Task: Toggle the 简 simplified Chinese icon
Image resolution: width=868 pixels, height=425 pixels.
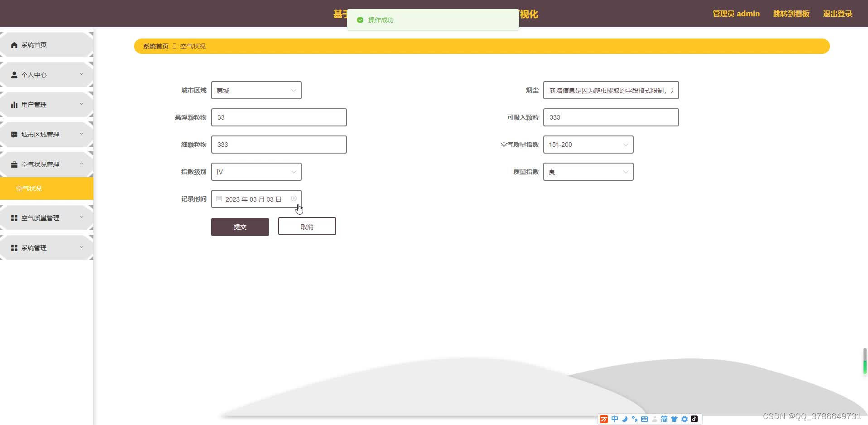Action: [664, 419]
